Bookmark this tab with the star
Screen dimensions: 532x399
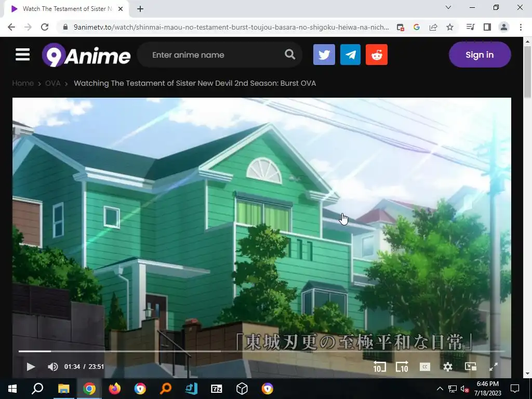(450, 27)
